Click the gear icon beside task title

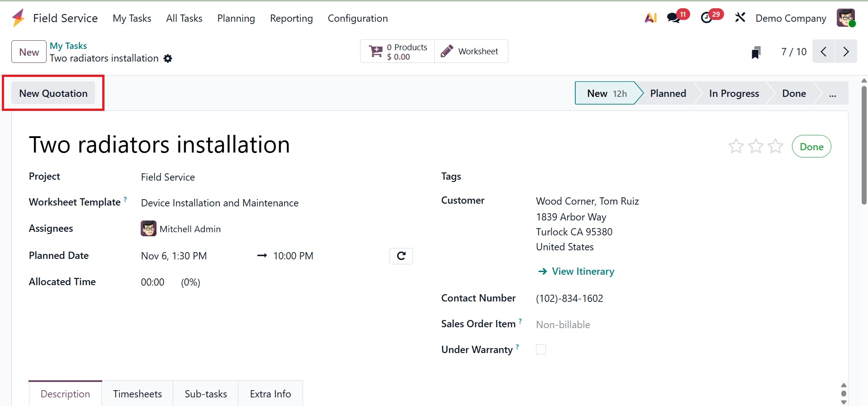point(168,59)
